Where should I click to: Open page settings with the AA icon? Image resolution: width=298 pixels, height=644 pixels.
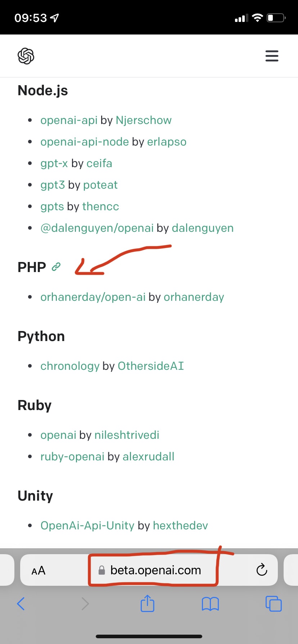click(x=38, y=570)
